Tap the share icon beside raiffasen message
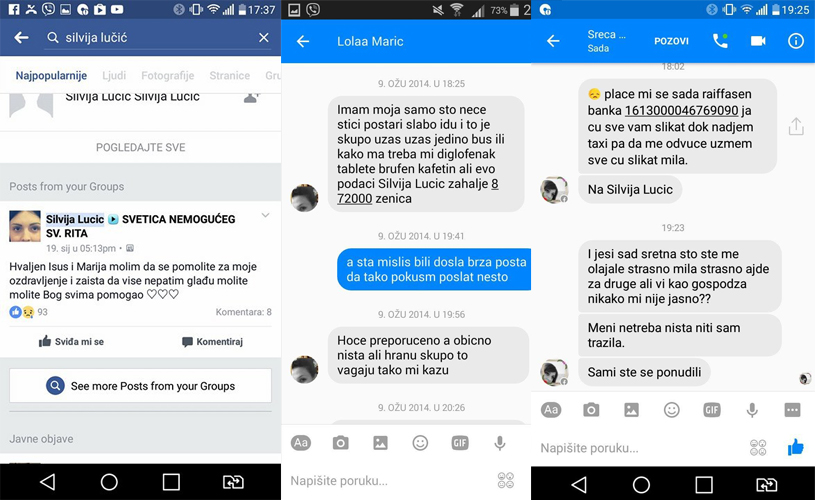815x500 pixels. point(796,126)
